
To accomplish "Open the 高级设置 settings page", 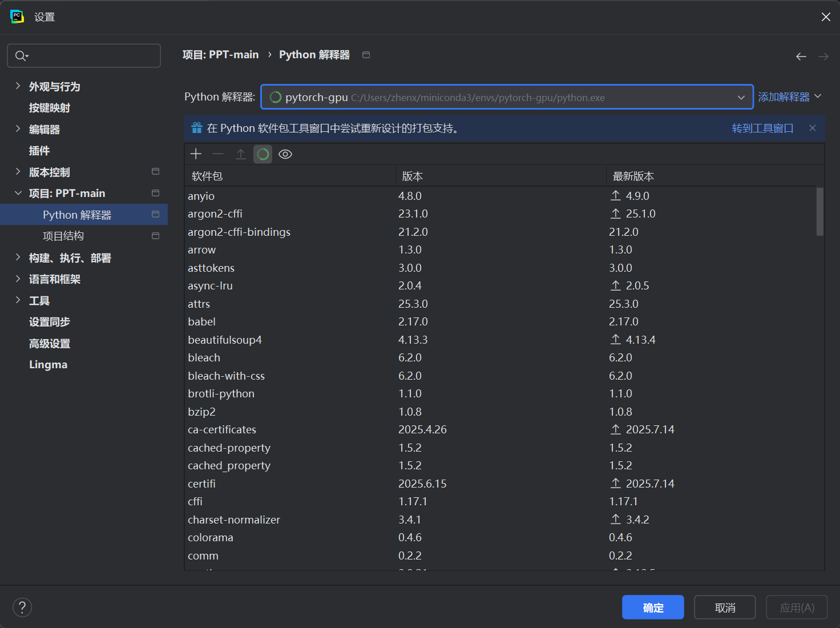I will pyautogui.click(x=50, y=343).
